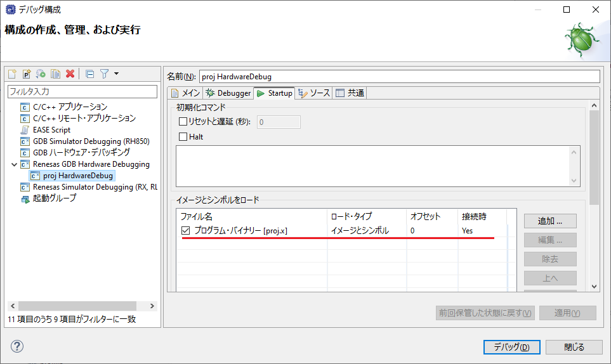Click the 上へ button
This screenshot has height=364, width=611.
tap(550, 278)
